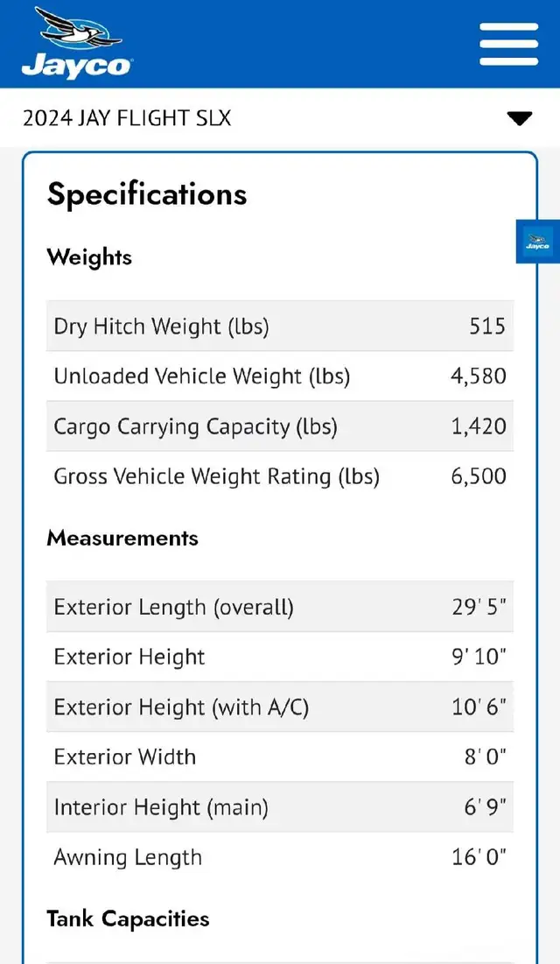Select the Unloaded Vehicle Weight row
Screen dimensions: 560x964
[x=280, y=376]
